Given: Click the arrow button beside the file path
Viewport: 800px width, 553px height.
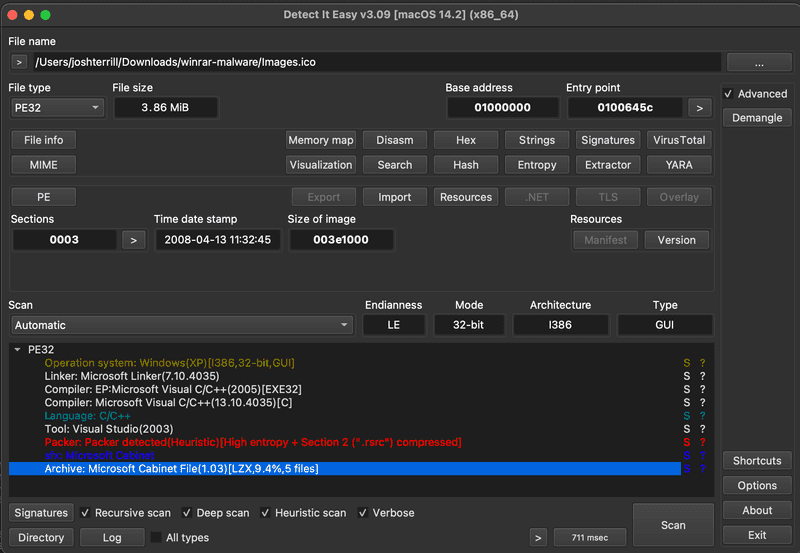Looking at the screenshot, I should click(x=19, y=62).
